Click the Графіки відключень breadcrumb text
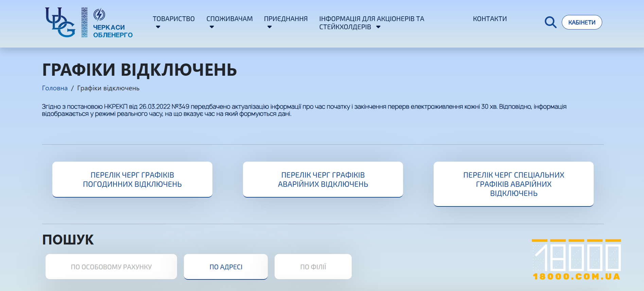Image resolution: width=644 pixels, height=291 pixels. pyautogui.click(x=108, y=88)
